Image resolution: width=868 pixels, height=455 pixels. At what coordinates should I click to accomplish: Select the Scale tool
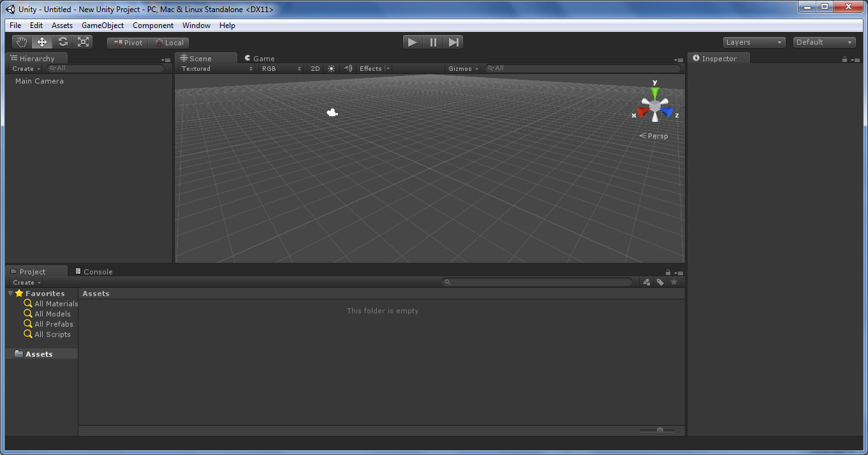(83, 41)
